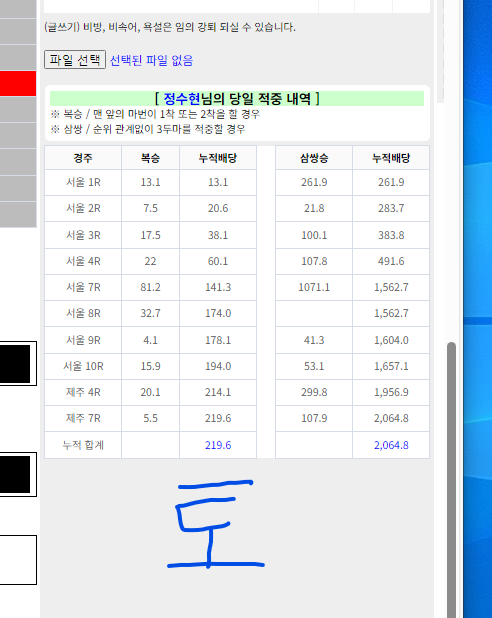This screenshot has width=492, height=618.
Task: Select the 서울 7R race cell
Action: 83,287
